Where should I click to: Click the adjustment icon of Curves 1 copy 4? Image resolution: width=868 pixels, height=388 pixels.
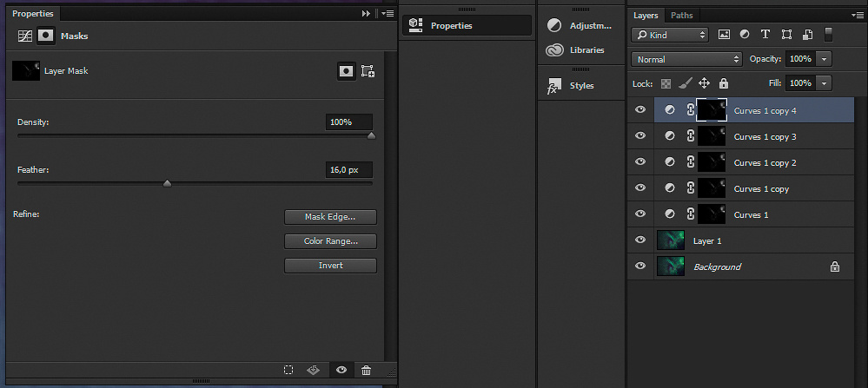669,110
